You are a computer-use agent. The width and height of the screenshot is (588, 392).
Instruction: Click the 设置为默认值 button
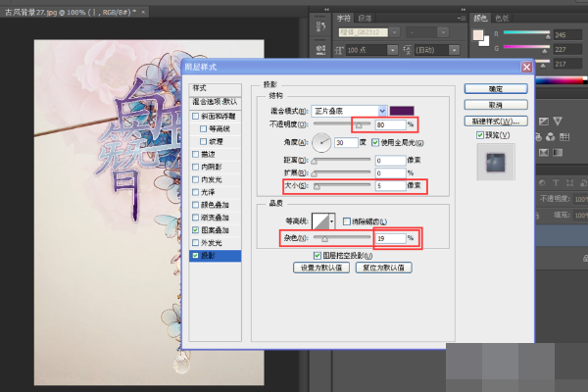(x=321, y=268)
